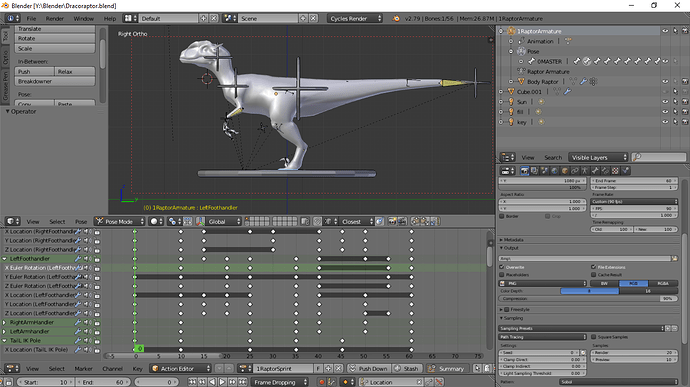Collapse the LeftFoothandler channel group
The image size is (690, 387).
click(x=5, y=259)
